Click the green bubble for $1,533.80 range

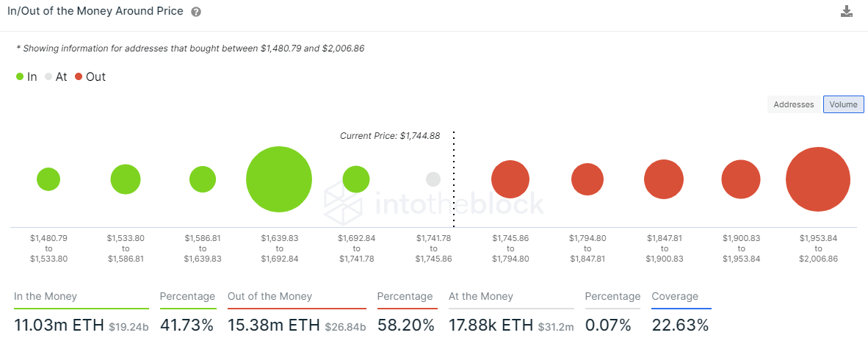coord(126,179)
